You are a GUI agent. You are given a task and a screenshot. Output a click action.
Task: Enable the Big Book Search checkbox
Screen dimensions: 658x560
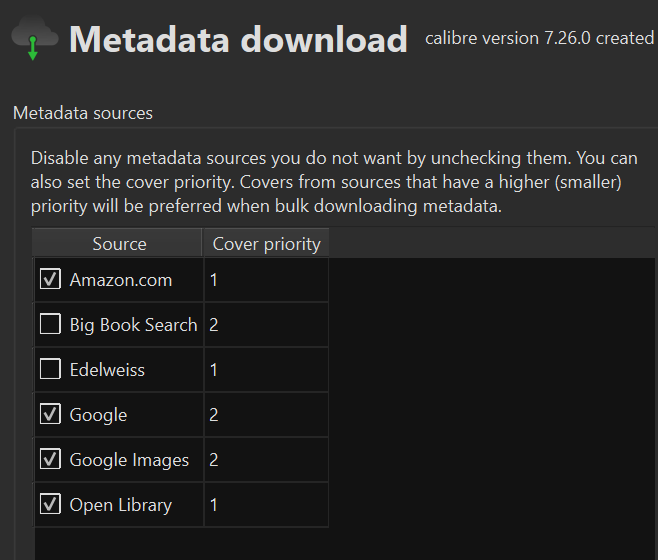tap(50, 324)
